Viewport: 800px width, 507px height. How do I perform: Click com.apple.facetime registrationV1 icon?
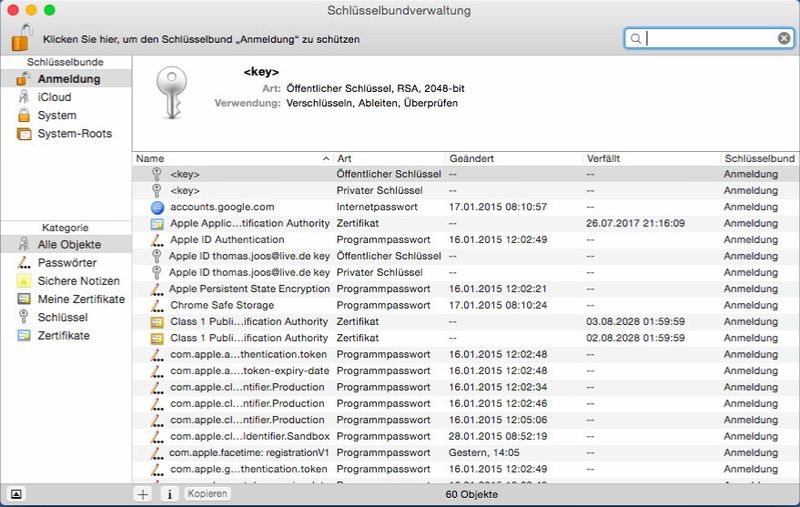pos(157,453)
